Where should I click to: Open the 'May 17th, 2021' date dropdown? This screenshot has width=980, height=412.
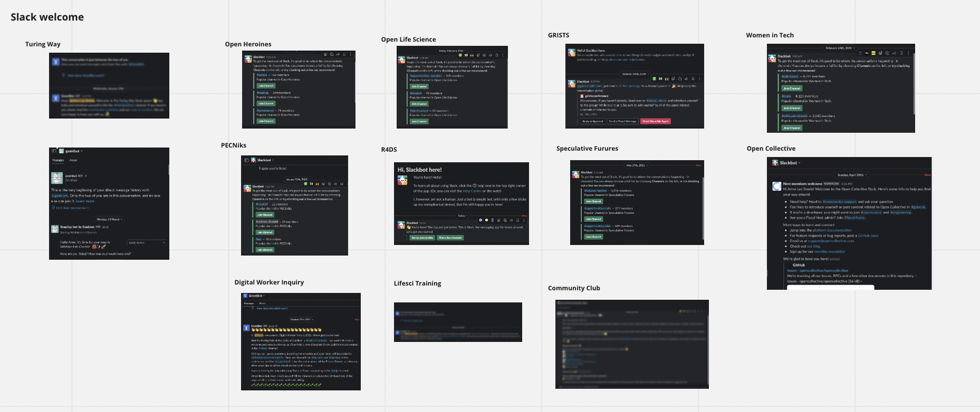coord(636,165)
